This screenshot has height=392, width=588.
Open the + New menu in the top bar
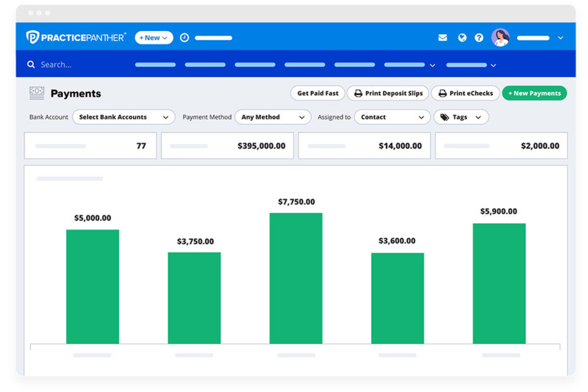154,38
